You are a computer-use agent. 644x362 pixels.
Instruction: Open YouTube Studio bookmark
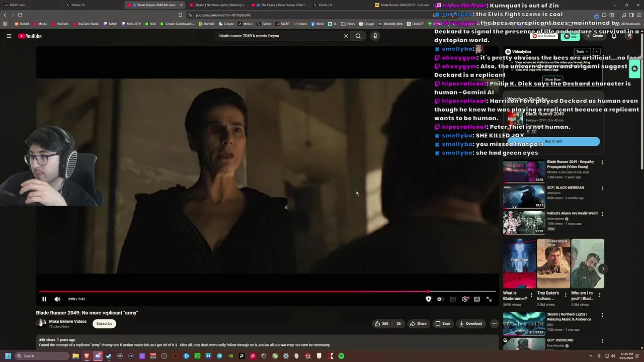coord(86,24)
